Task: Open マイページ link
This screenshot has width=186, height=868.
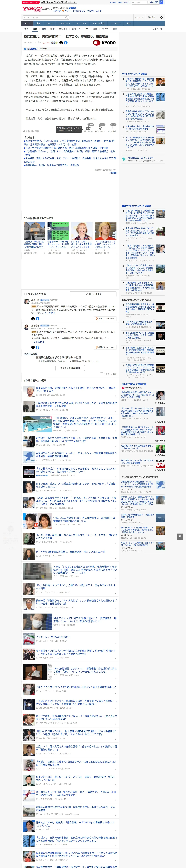Action: point(139,18)
